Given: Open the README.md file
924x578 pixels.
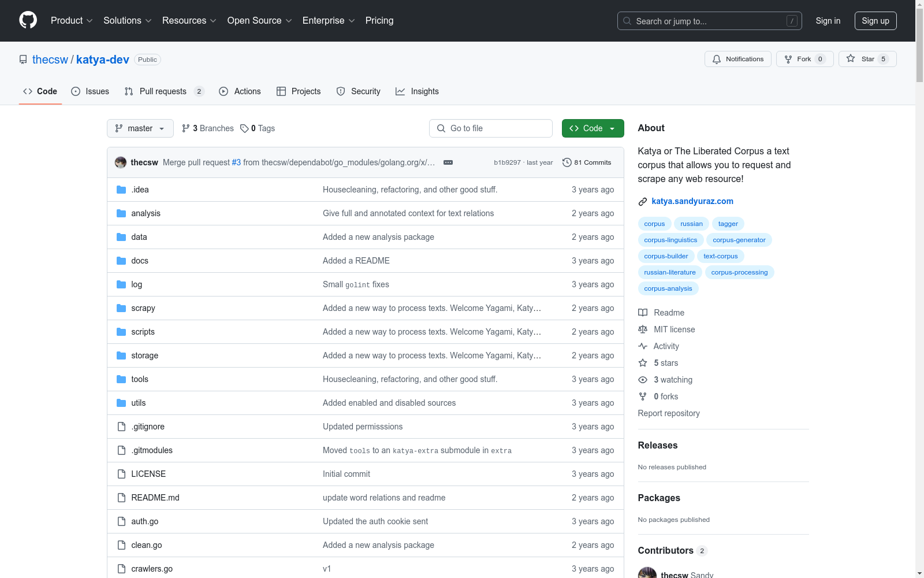Looking at the screenshot, I should (155, 498).
